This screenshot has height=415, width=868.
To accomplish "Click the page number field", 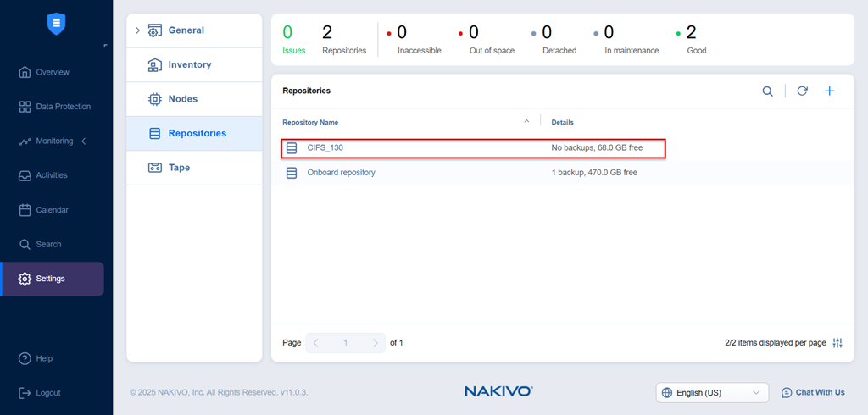I will pos(346,343).
